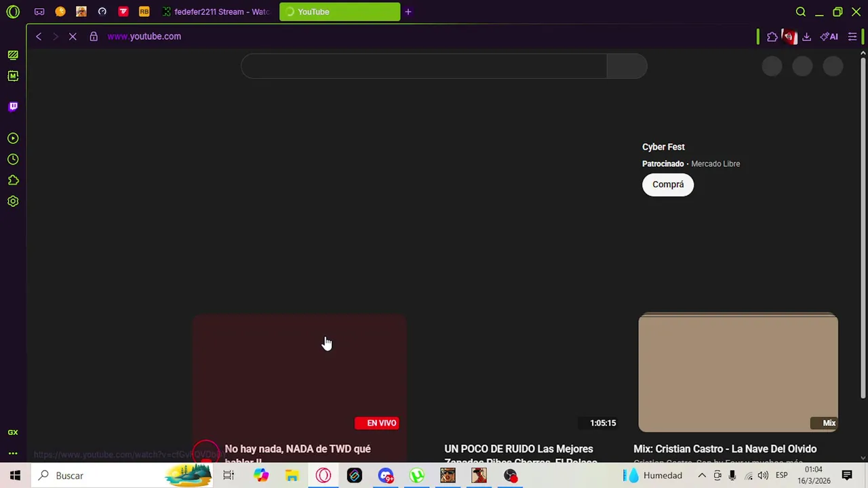Click the GX icon at sidebar bottom
868x488 pixels.
13,432
